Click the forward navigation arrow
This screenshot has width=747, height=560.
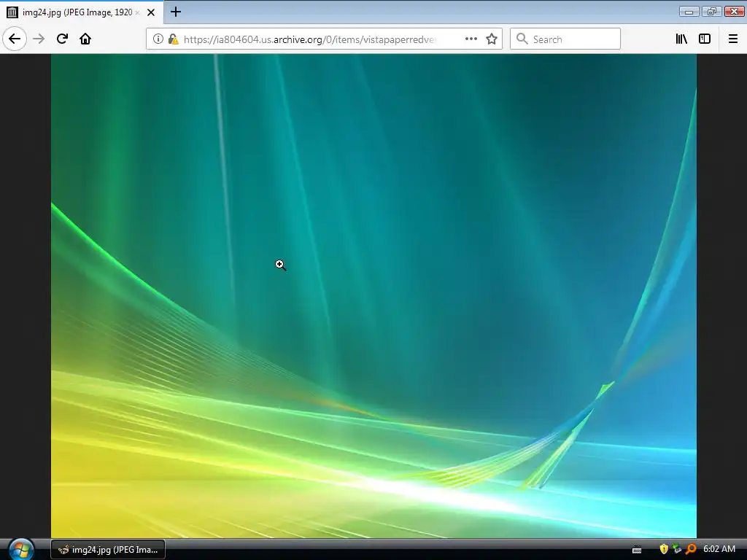pos(39,39)
